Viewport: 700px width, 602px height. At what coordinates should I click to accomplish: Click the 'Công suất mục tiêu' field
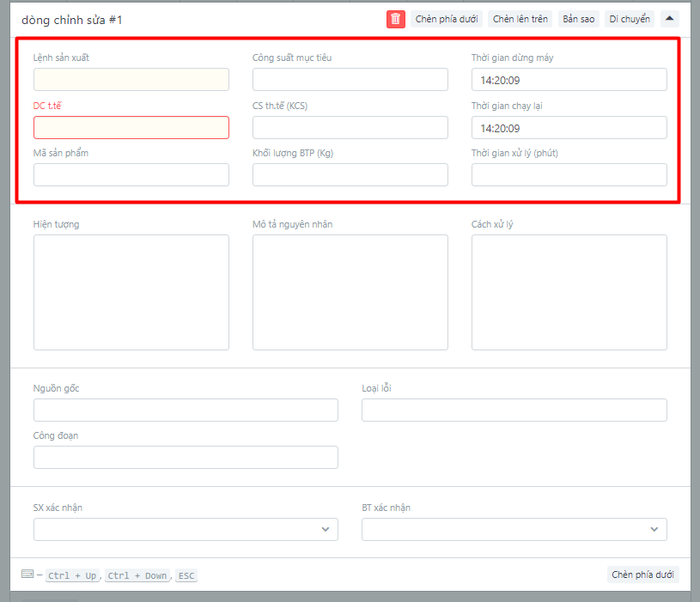(x=350, y=80)
